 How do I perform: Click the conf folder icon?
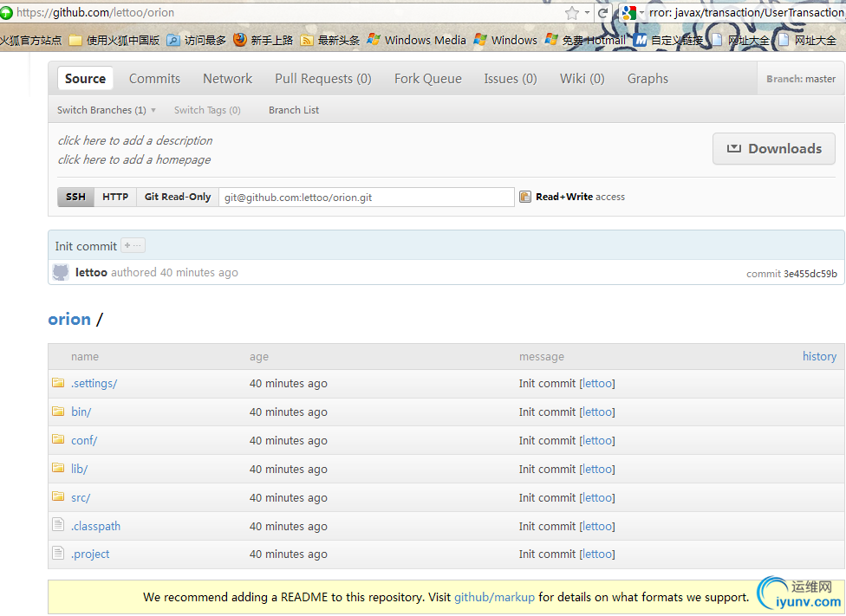click(58, 439)
